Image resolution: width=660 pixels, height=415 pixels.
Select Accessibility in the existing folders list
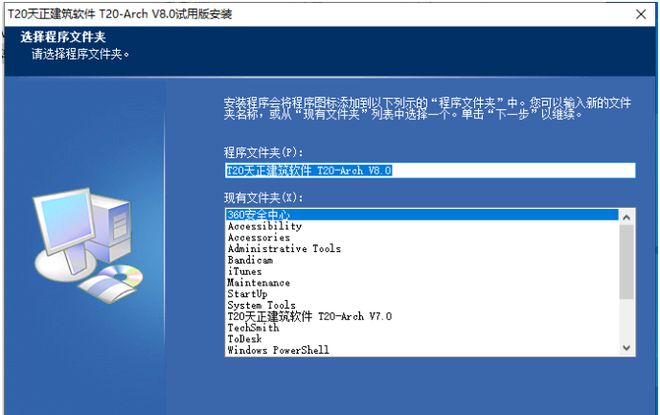point(422,226)
